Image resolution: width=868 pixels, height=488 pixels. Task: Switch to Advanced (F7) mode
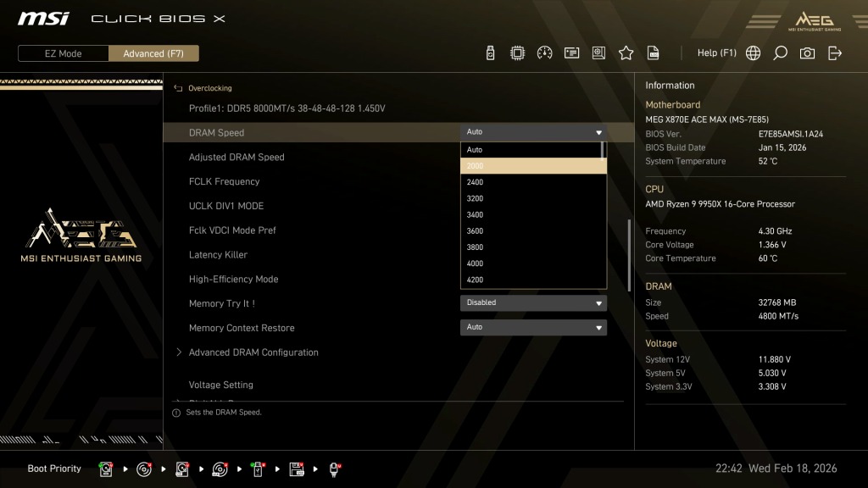click(x=153, y=53)
